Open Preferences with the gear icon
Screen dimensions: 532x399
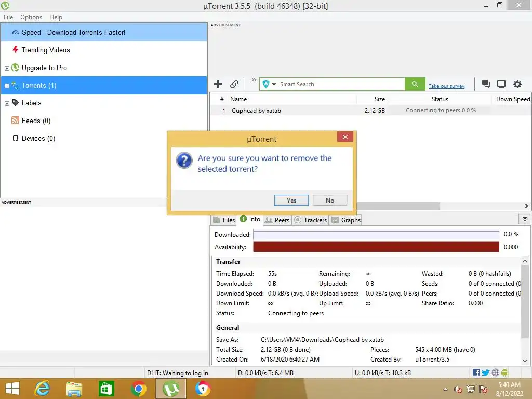517,84
